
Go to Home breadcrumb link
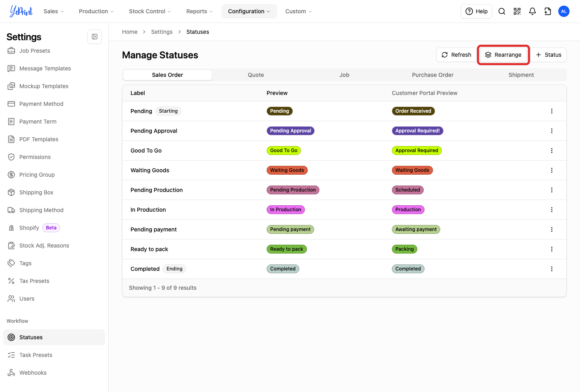click(130, 32)
